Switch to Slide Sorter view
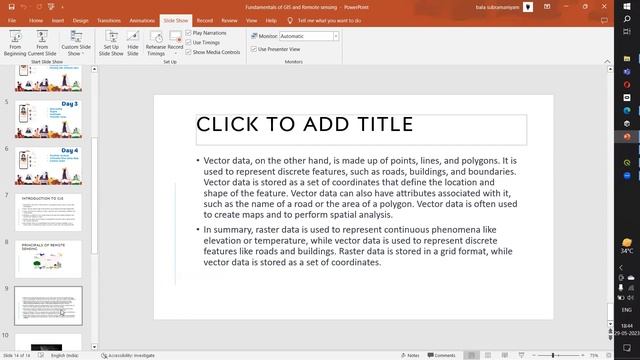 (x=488, y=356)
